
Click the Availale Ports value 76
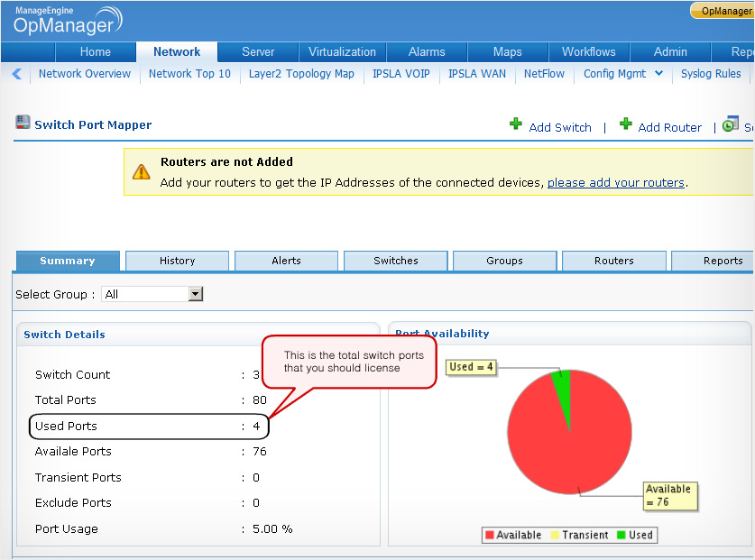(x=260, y=452)
